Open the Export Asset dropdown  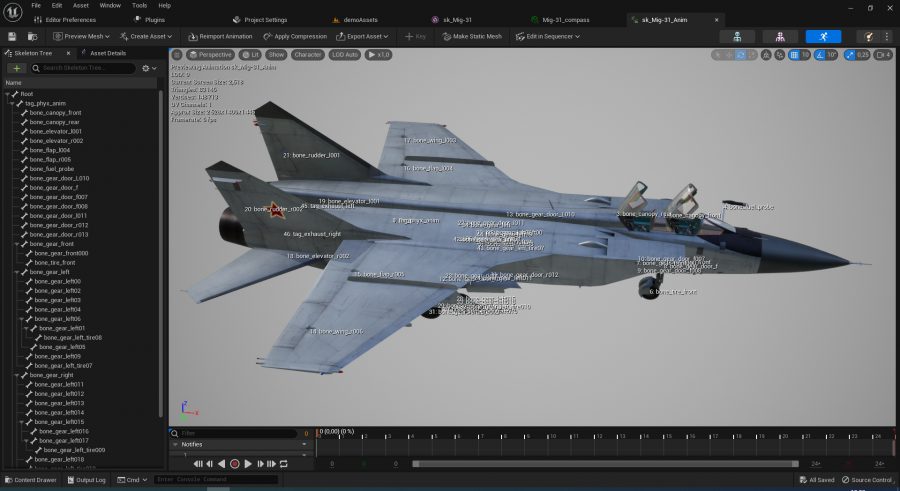362,36
